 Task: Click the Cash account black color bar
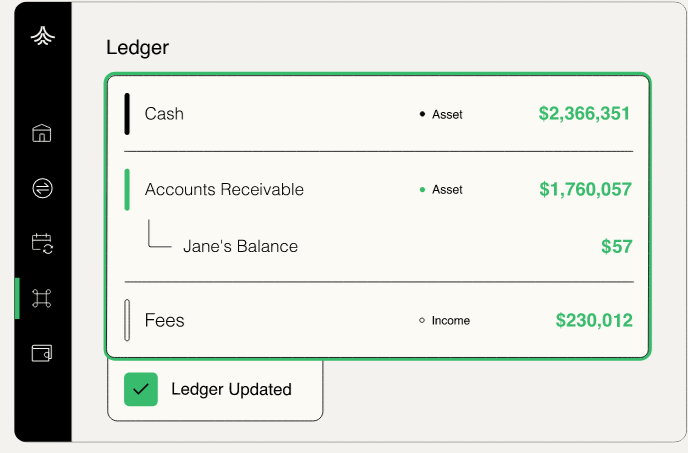click(127, 114)
